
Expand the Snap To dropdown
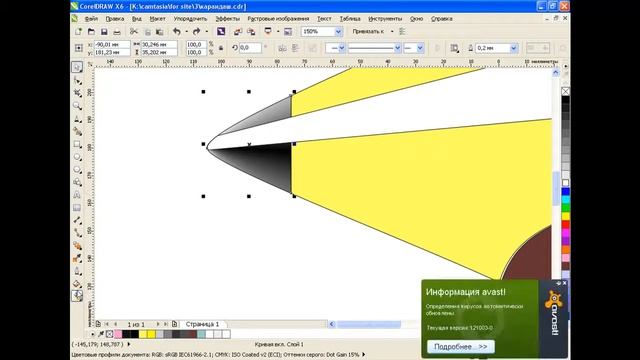[x=392, y=31]
